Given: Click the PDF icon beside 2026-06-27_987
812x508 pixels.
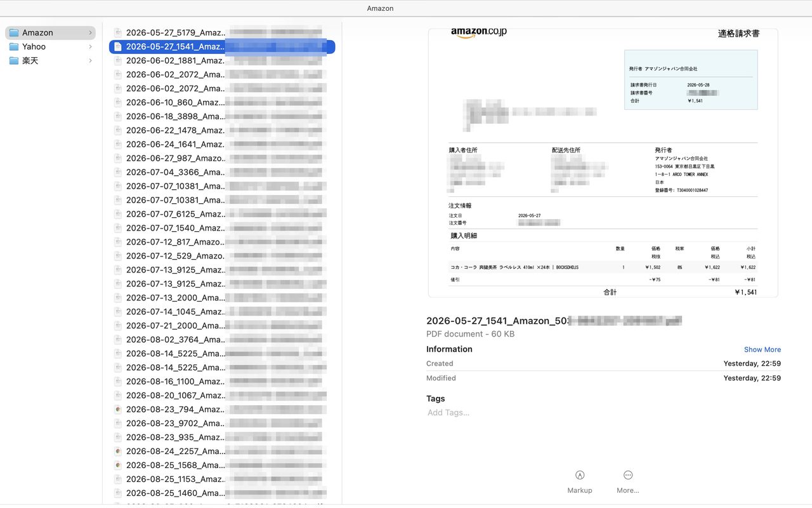Looking at the screenshot, I should [x=118, y=158].
